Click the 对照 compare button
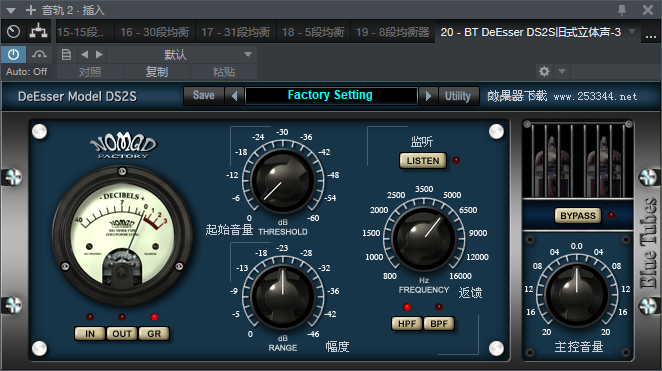Viewport: 662px width, 371px height. [90, 72]
